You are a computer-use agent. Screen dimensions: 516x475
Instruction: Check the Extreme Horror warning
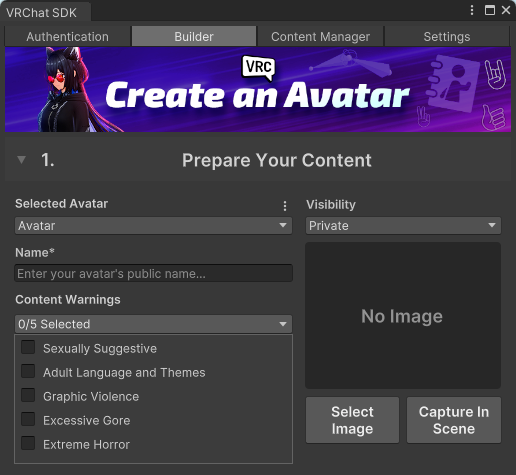[x=28, y=443]
